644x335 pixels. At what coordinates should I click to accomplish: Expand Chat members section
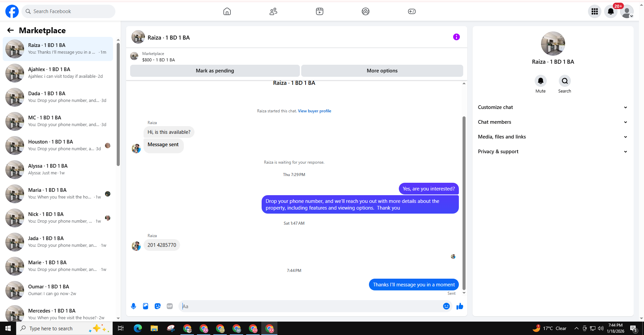[x=553, y=122]
